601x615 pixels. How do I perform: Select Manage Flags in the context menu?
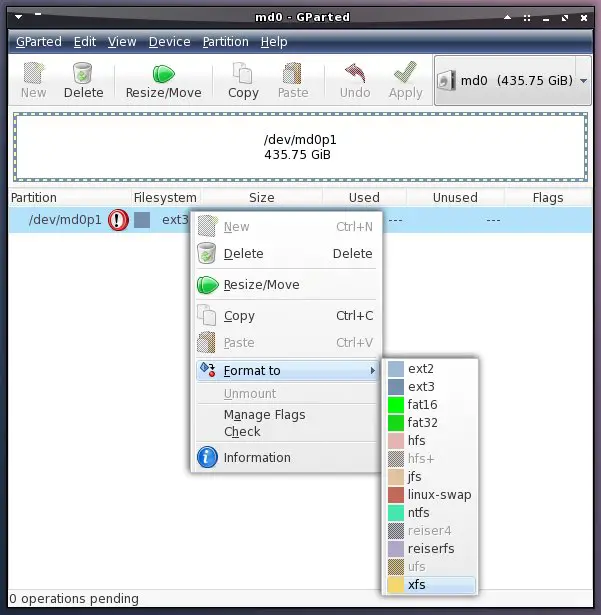(286, 415)
